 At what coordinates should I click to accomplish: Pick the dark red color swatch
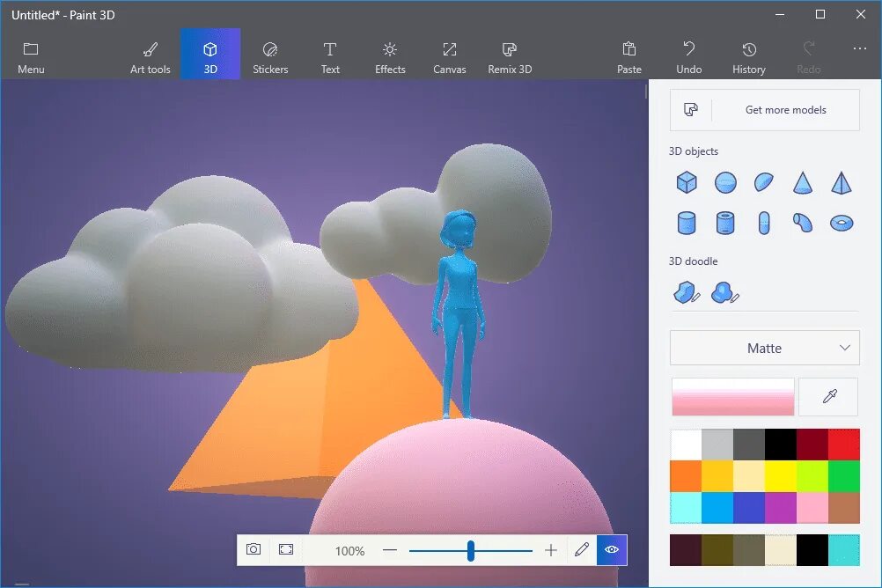812,445
